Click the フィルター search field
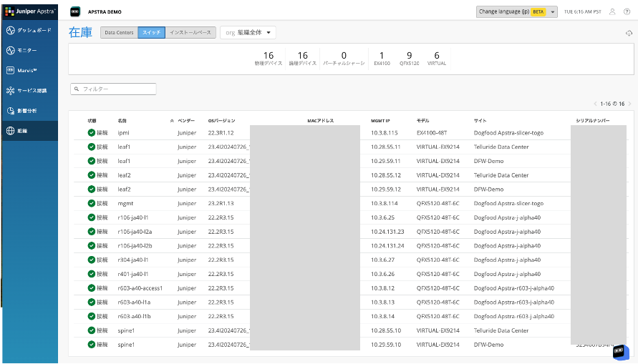 coord(113,89)
